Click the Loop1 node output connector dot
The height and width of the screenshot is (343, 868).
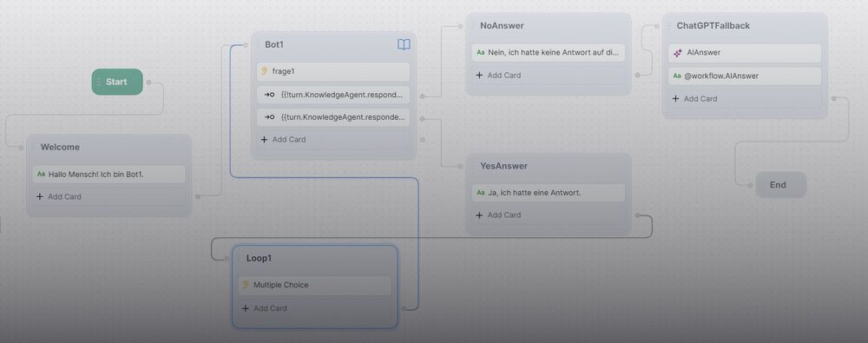pos(404,308)
